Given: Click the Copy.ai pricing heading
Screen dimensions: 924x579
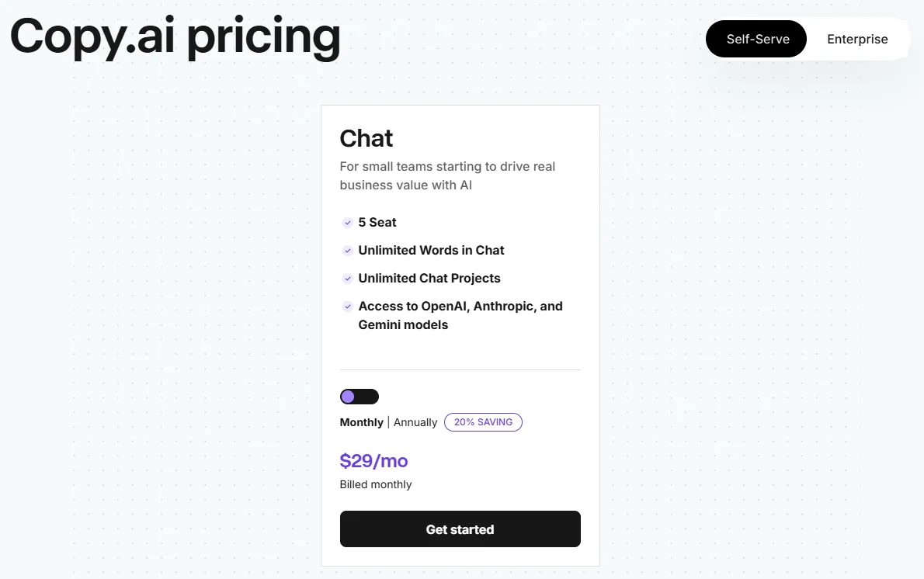Looking at the screenshot, I should point(175,36).
